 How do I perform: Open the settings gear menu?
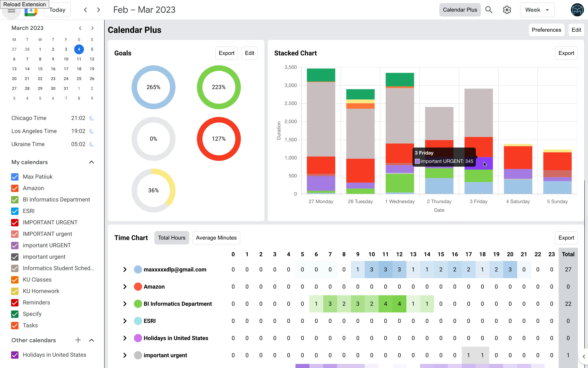(507, 10)
